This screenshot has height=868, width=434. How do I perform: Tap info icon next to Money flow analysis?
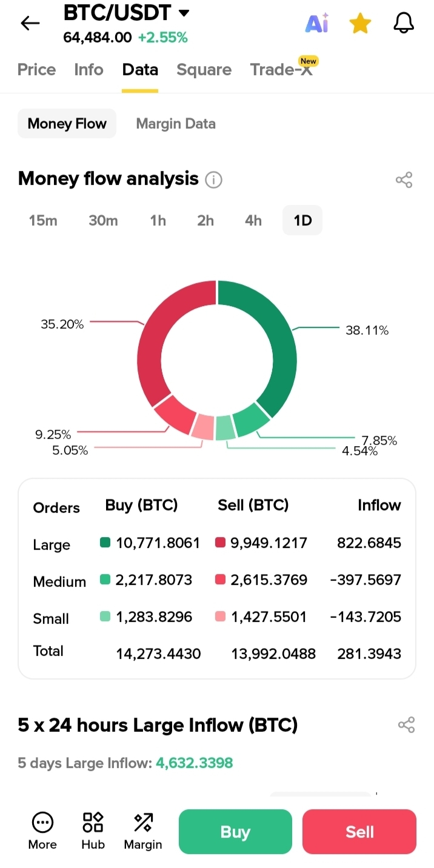(x=213, y=180)
